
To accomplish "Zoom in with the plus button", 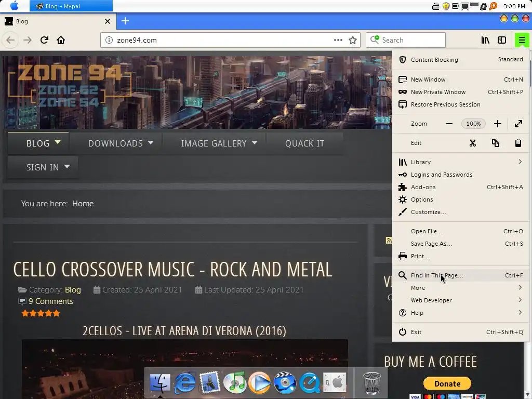I will (497, 124).
